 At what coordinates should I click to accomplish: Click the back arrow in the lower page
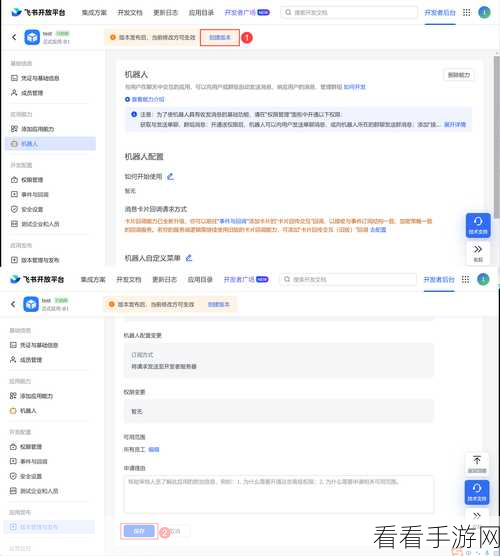point(13,304)
